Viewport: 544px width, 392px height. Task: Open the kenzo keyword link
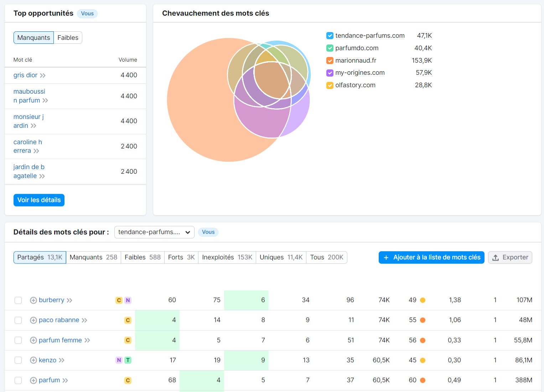coord(48,360)
